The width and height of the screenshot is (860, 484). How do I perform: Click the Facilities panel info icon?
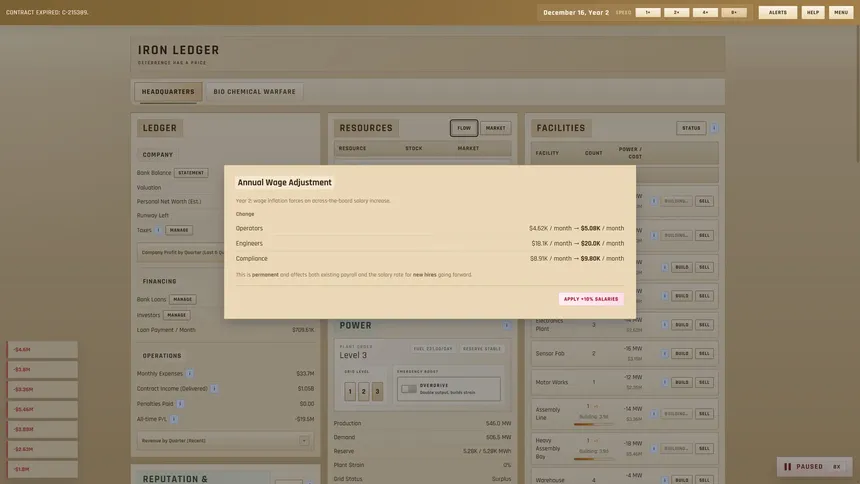pyautogui.click(x=714, y=128)
